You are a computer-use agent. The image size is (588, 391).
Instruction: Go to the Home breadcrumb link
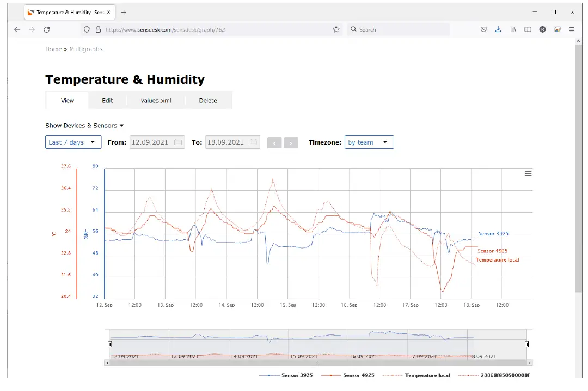coord(53,49)
